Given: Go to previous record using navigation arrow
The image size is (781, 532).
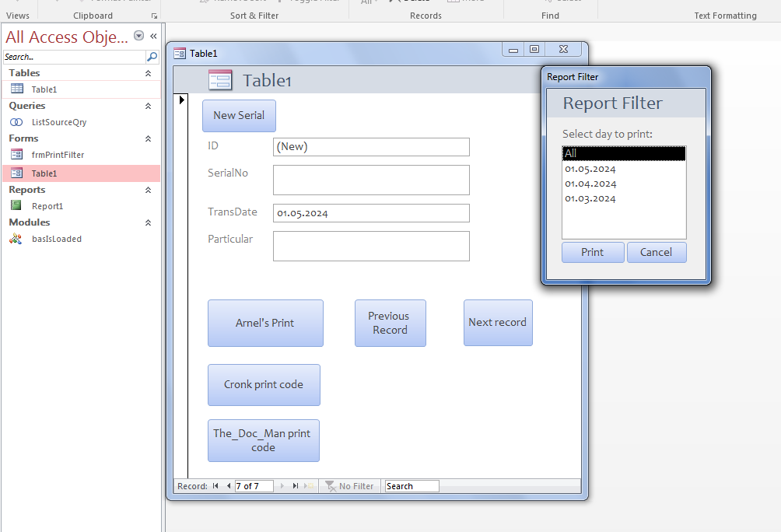Looking at the screenshot, I should [x=229, y=486].
